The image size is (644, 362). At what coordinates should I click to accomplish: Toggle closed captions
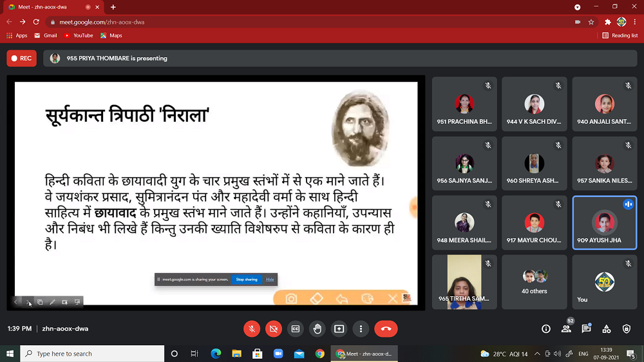coord(296,329)
